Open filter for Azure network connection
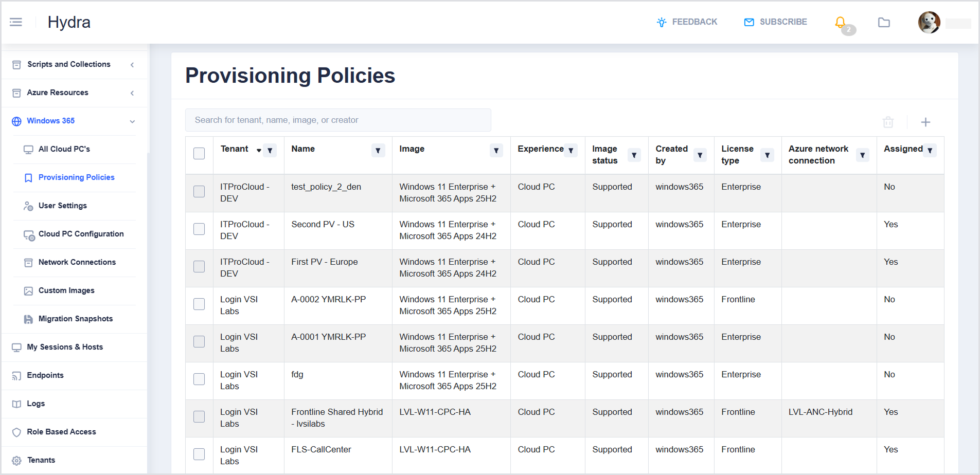The width and height of the screenshot is (980, 475). pos(862,155)
